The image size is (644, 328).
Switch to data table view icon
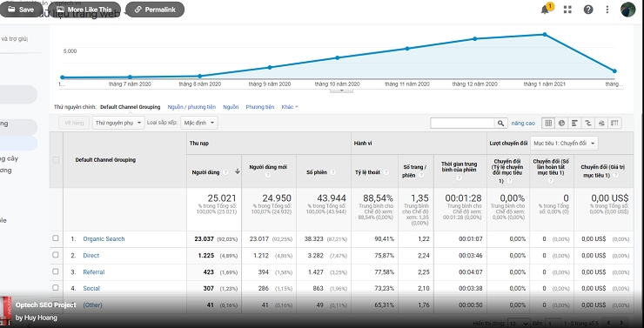(x=548, y=123)
